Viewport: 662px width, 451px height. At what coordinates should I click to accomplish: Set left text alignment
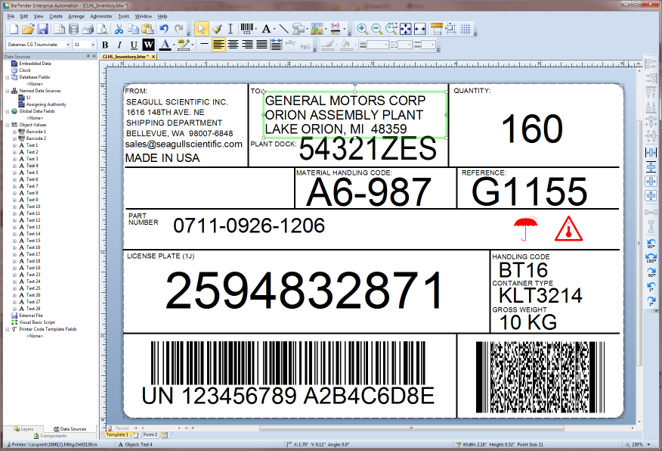click(x=218, y=44)
